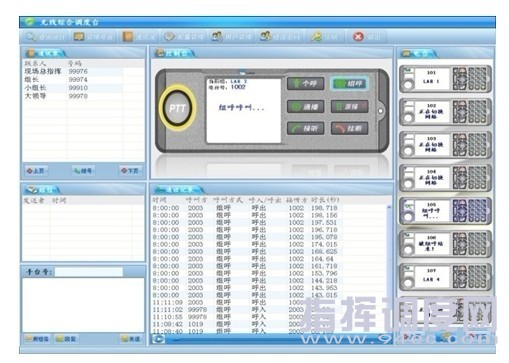This screenshot has width=509, height=363.
Task: Click the red 挂断 hang up button
Action: 349,128
